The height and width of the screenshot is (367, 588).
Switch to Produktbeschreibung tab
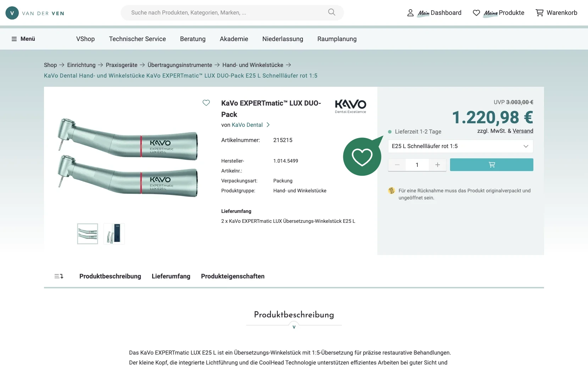tap(110, 276)
